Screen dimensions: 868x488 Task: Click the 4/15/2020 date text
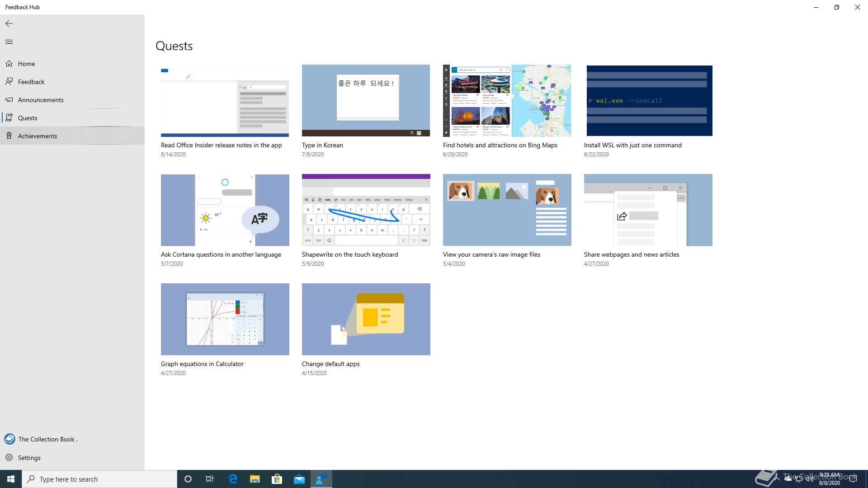click(314, 373)
